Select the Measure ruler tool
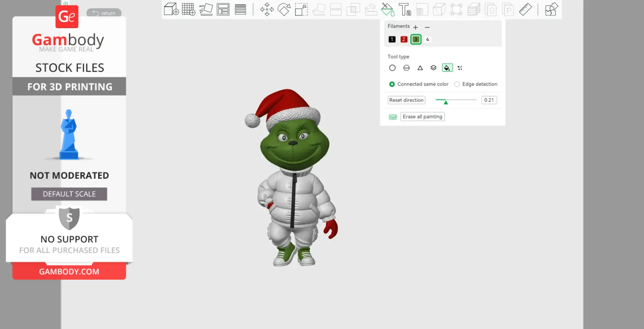Image resolution: width=644 pixels, height=329 pixels. coord(525,9)
